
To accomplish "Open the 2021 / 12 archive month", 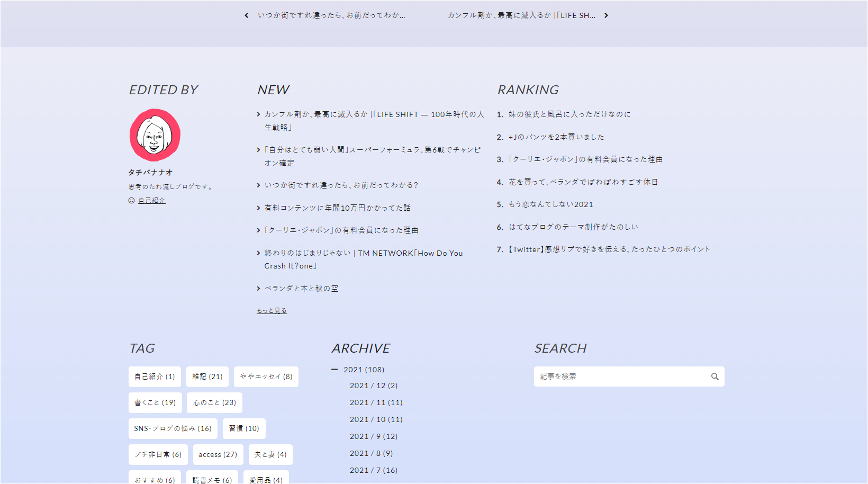I will (x=374, y=386).
